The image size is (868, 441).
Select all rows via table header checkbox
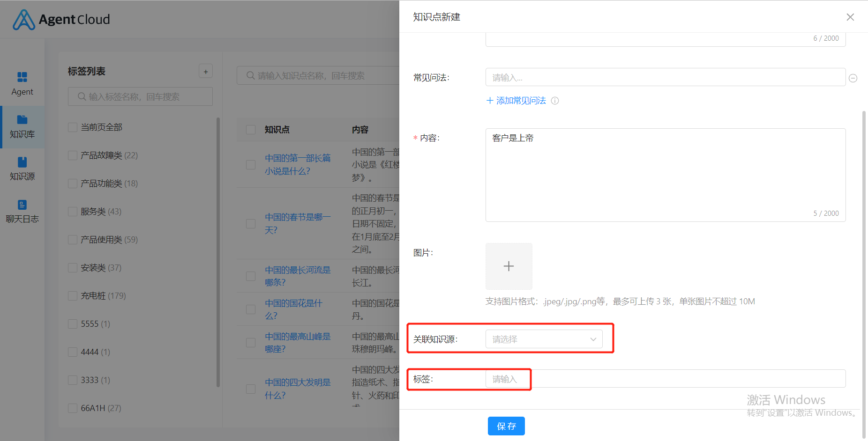click(251, 130)
